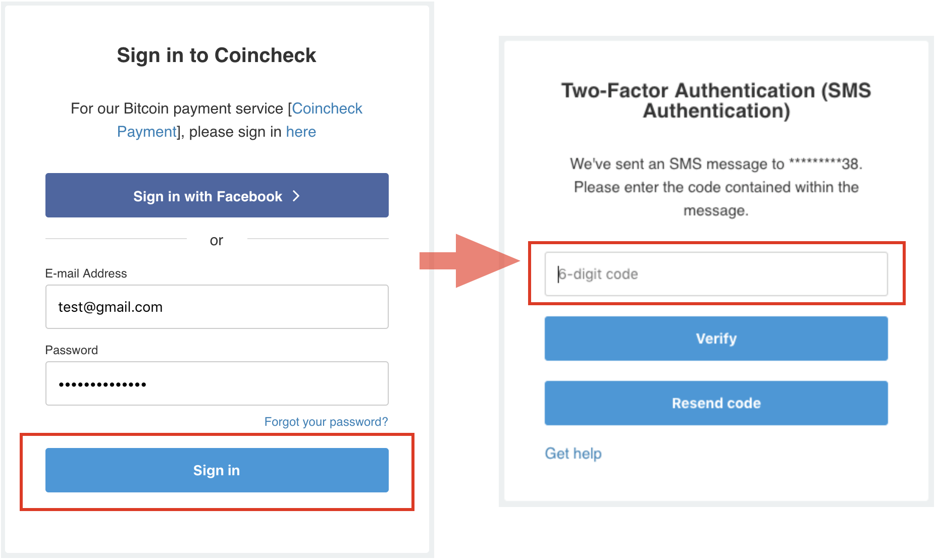The height and width of the screenshot is (560, 936).
Task: Open the Get help link
Action: click(573, 454)
